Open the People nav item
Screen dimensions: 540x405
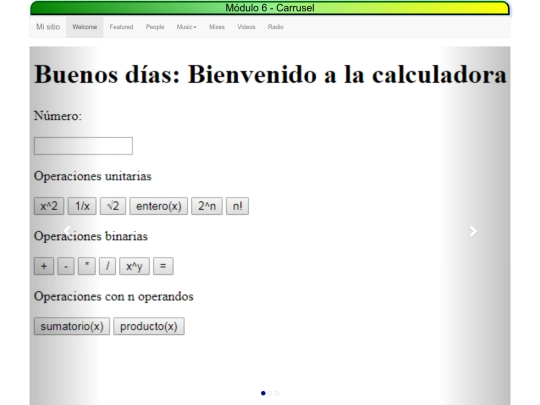[x=155, y=27]
